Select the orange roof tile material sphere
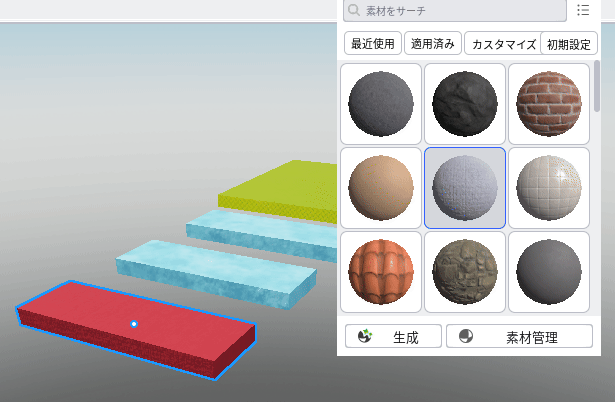Viewport: 615px width, 402px height. [x=381, y=272]
